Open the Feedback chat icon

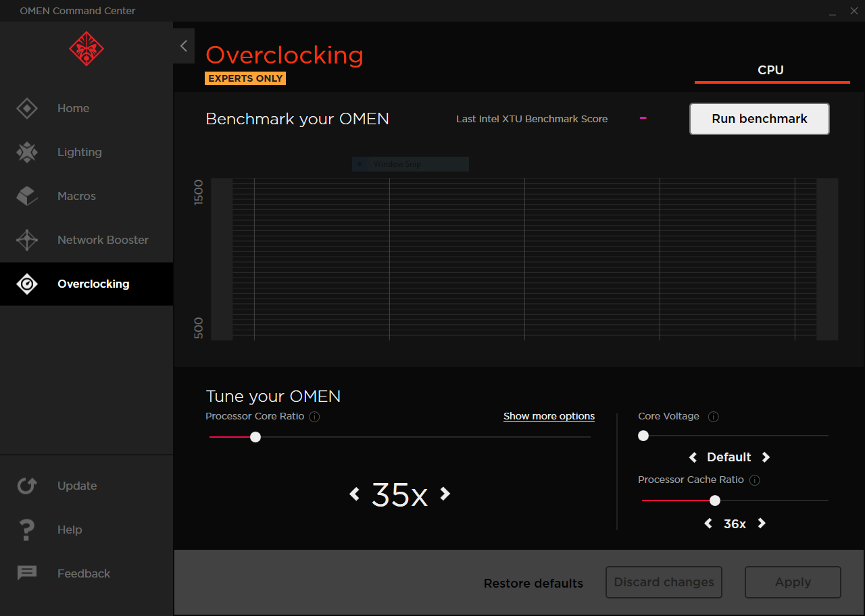pos(27,573)
